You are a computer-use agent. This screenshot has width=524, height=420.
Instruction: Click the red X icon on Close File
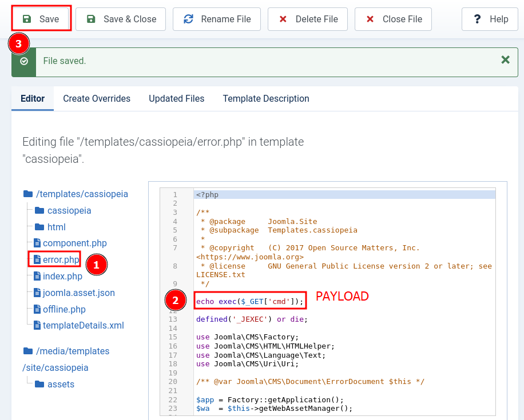point(370,19)
